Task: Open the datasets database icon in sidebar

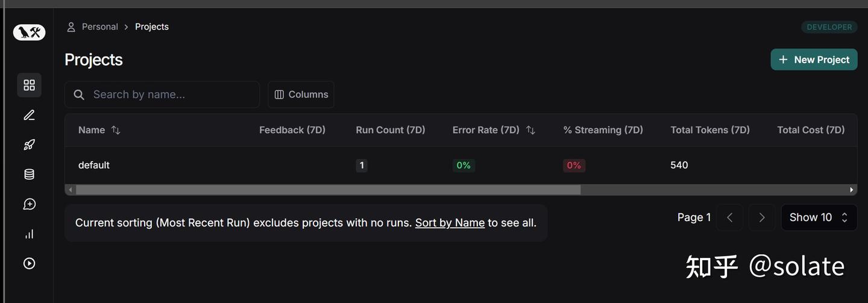Action: [29, 174]
